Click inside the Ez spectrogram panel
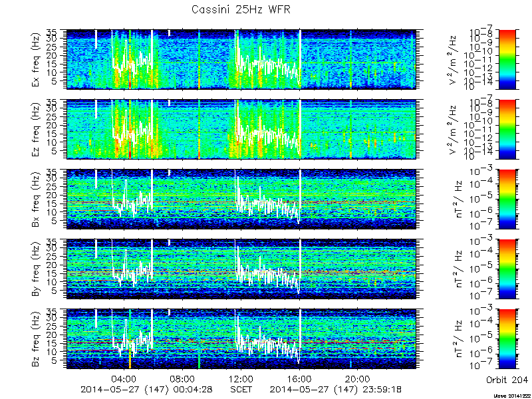The height and width of the screenshot is (399, 532). [241, 129]
